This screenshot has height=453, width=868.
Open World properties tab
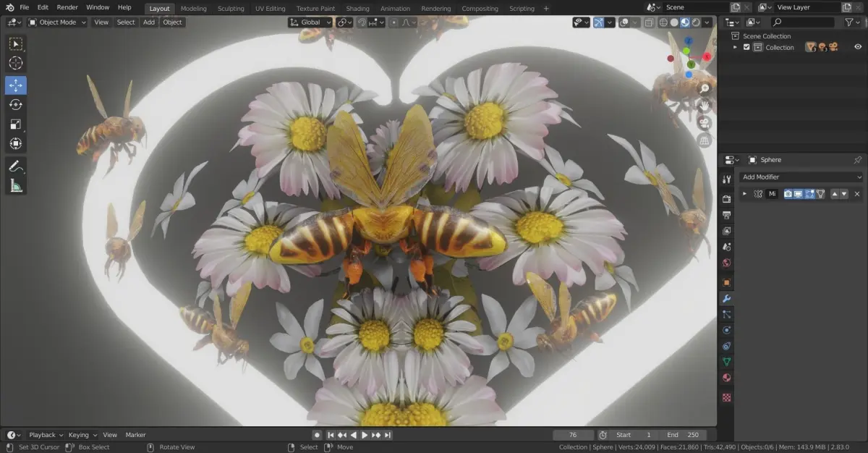(x=727, y=263)
